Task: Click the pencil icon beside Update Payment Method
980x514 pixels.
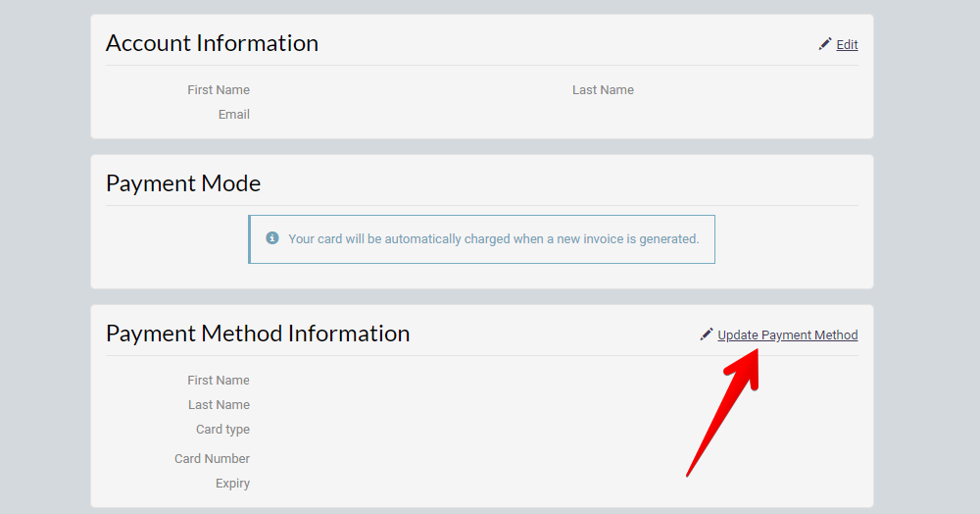Action: click(x=707, y=334)
